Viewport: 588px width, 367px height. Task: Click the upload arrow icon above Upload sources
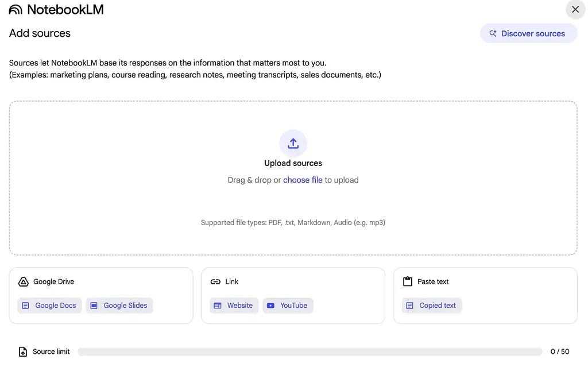(293, 143)
